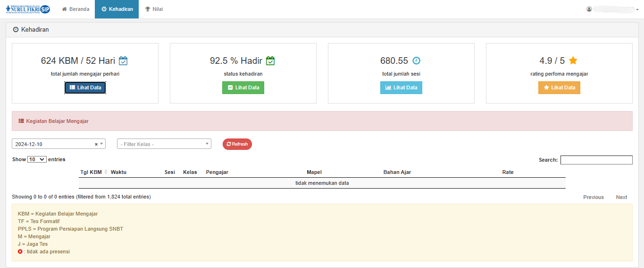The height and width of the screenshot is (268, 644).
Task: Open the Kehadiran tab
Action: [x=117, y=9]
